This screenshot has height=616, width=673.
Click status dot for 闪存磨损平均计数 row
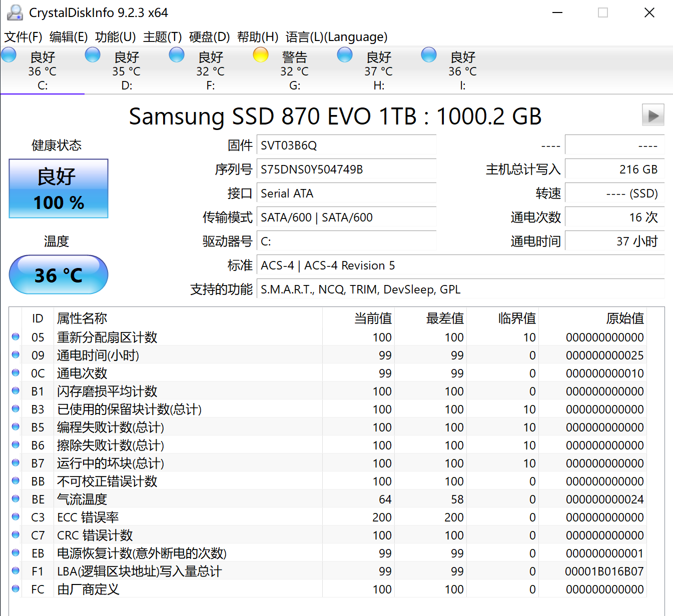pyautogui.click(x=16, y=391)
